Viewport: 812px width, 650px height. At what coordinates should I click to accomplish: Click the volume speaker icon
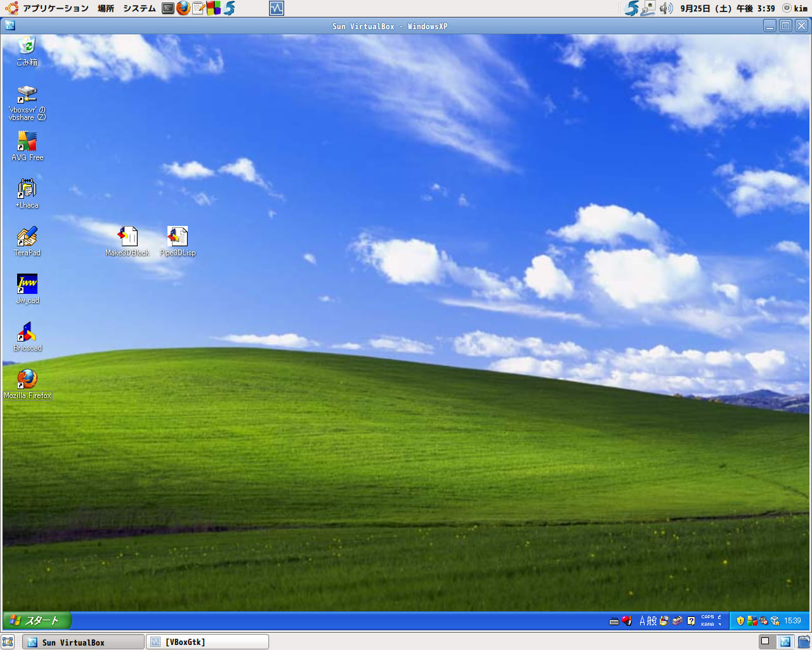pos(666,8)
